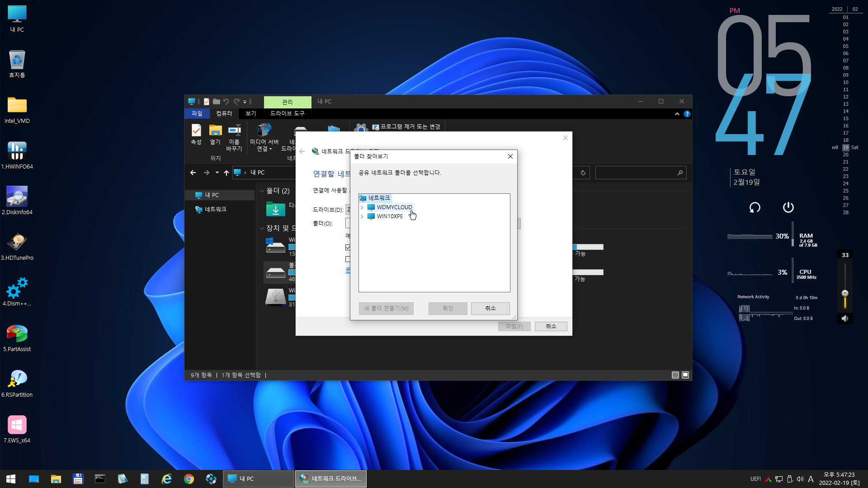Open quick access toolbar customize dropdown
The height and width of the screenshot is (488, 868).
click(245, 102)
